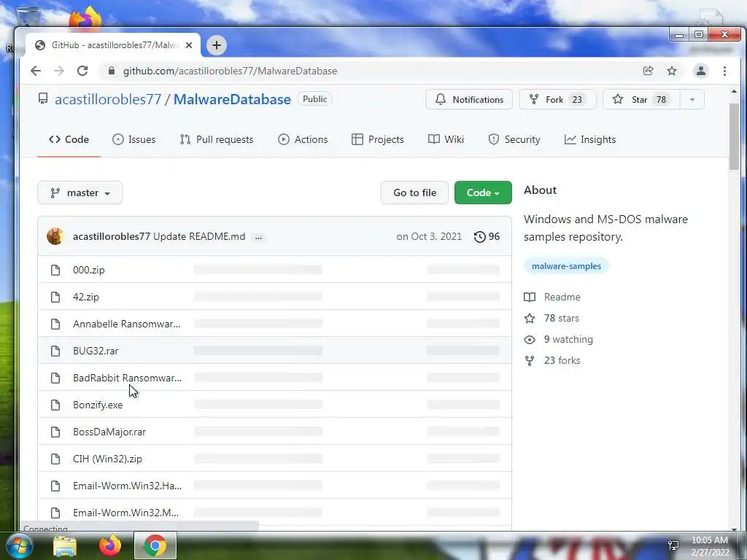This screenshot has height=560, width=747.
Task: Close the GitHub browser tab
Action: pyautogui.click(x=189, y=45)
